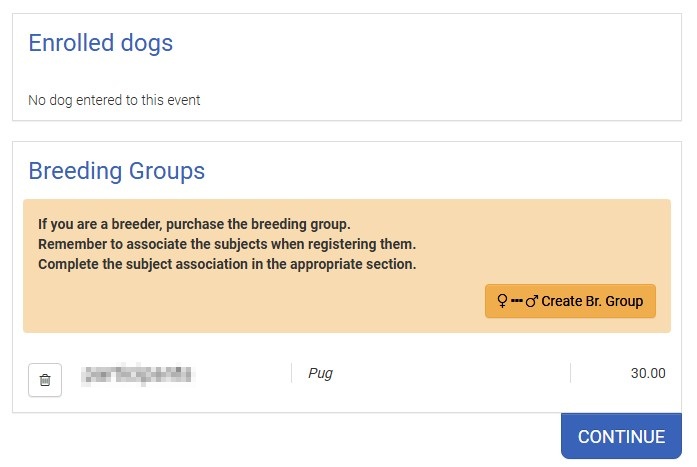The height and width of the screenshot is (467, 697).
Task: Delete the Pug breeding group entry
Action: click(x=45, y=380)
